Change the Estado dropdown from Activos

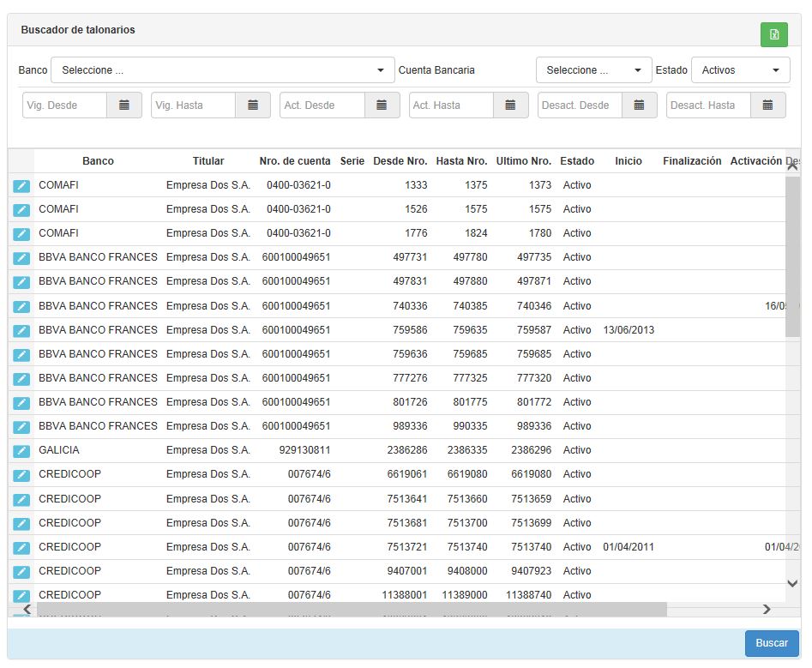point(740,70)
